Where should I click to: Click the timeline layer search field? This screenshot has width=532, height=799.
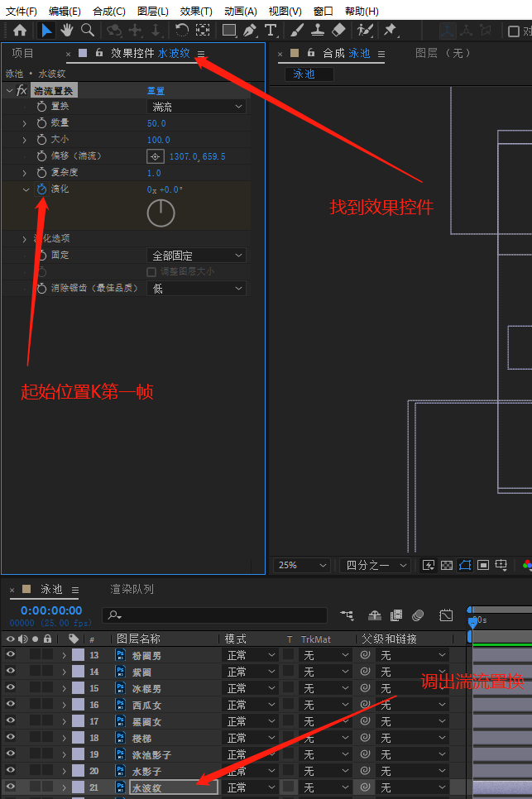(214, 615)
